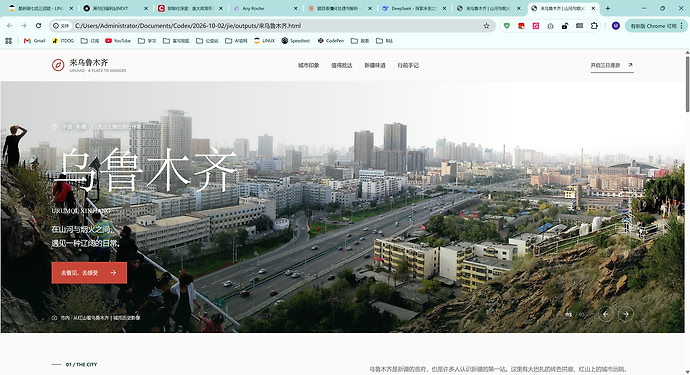Open the Speedtest bookmark
The height and width of the screenshot is (375, 690).
coord(296,40)
